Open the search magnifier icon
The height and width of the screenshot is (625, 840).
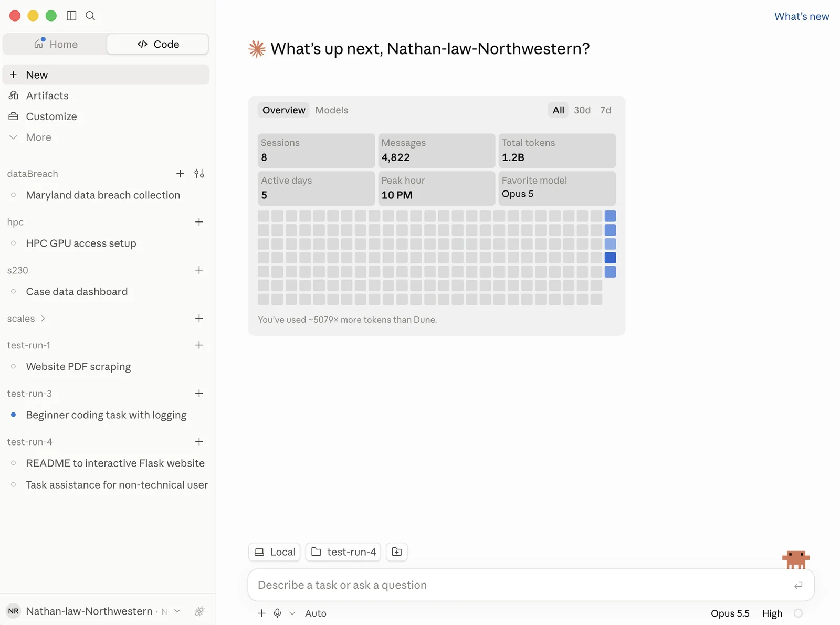click(90, 16)
